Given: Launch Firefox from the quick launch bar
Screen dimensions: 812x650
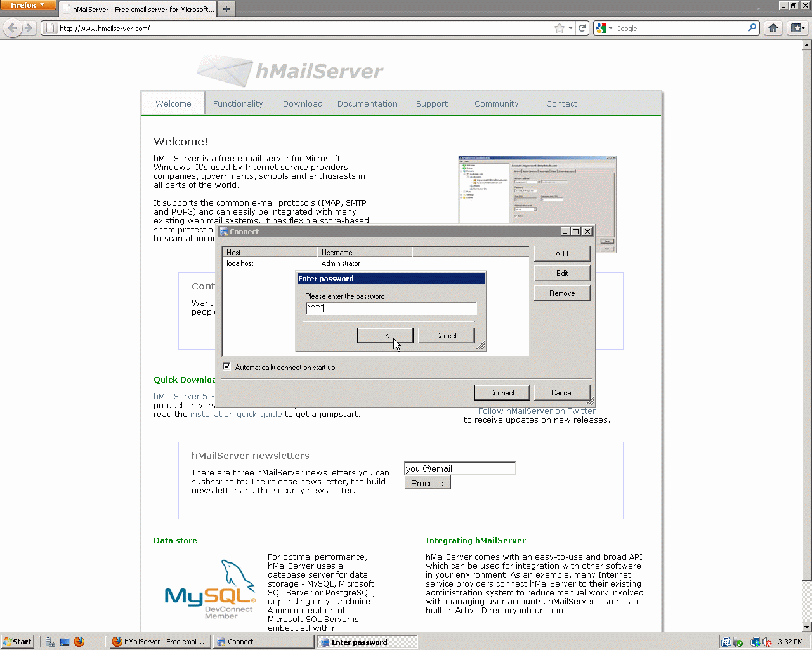Looking at the screenshot, I should [x=79, y=642].
